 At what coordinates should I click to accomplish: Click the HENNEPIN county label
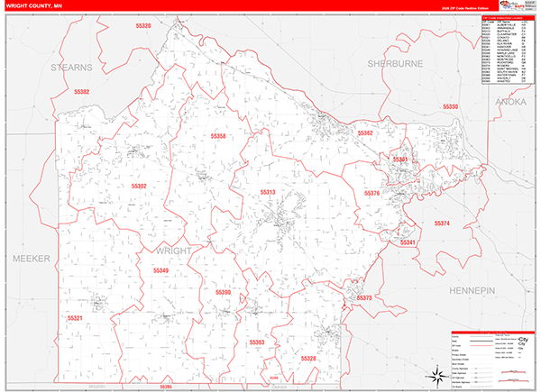472,291
